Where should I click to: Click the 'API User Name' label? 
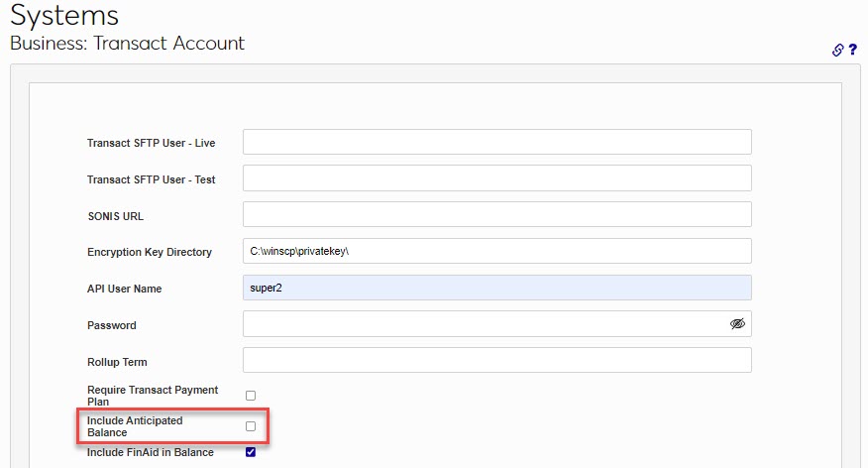[x=125, y=289]
